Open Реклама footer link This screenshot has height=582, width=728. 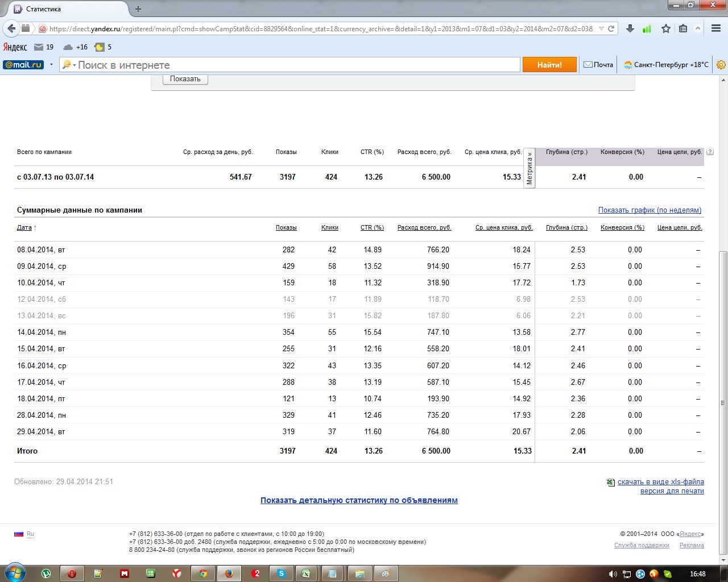coord(692,546)
